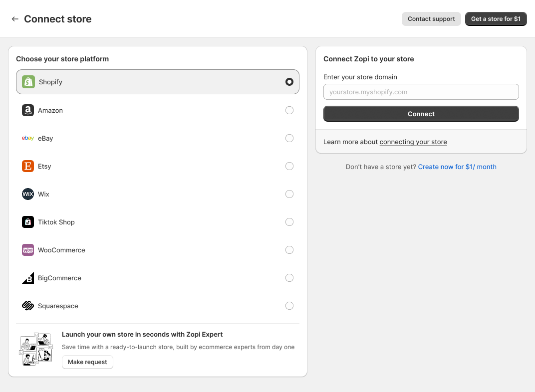Click the BigCommerce logo icon

click(x=28, y=278)
